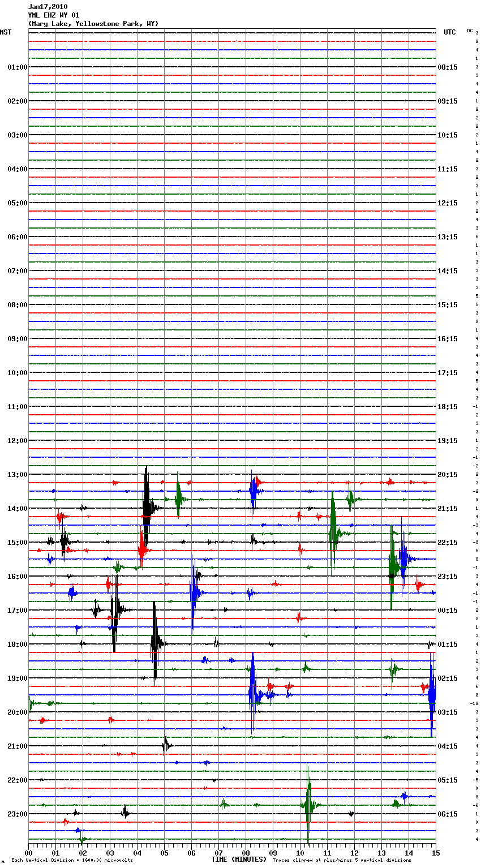Select the 21:15 UTC time label
This screenshot has height=868, width=481.
(x=448, y=509)
